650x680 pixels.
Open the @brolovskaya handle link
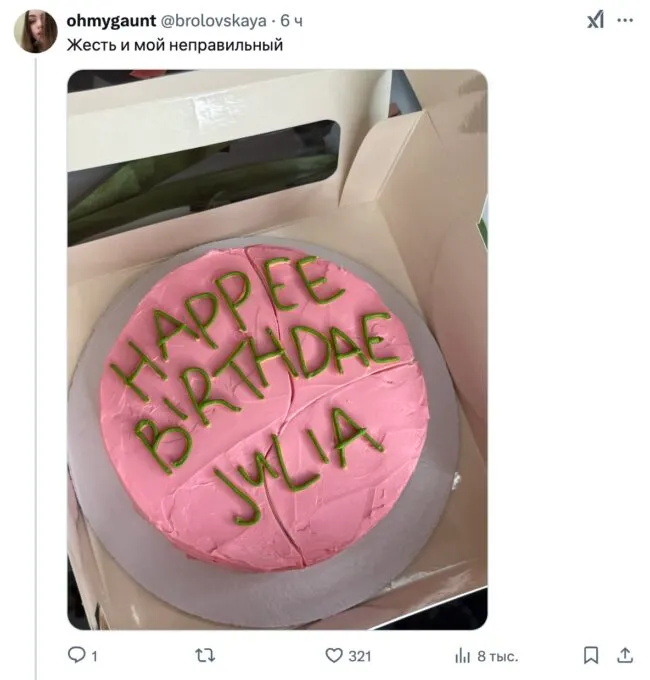pos(214,20)
